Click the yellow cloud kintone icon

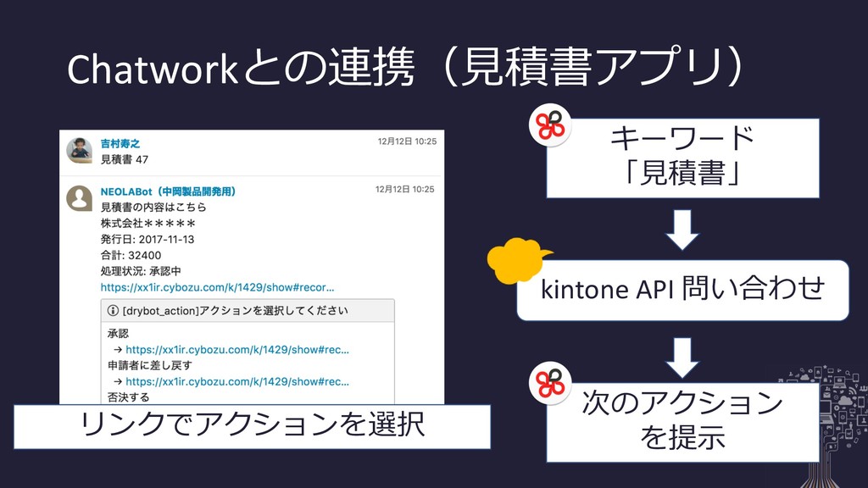point(517,260)
